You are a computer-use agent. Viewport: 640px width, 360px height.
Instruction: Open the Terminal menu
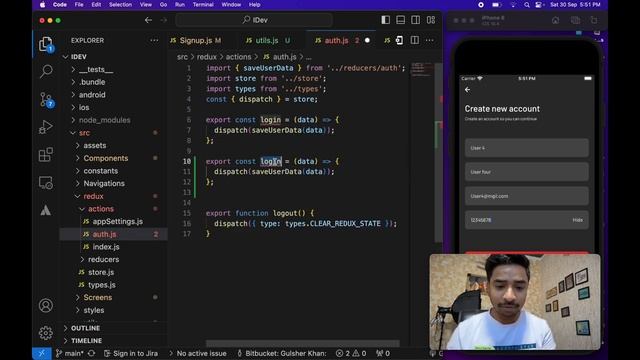tap(203, 5)
